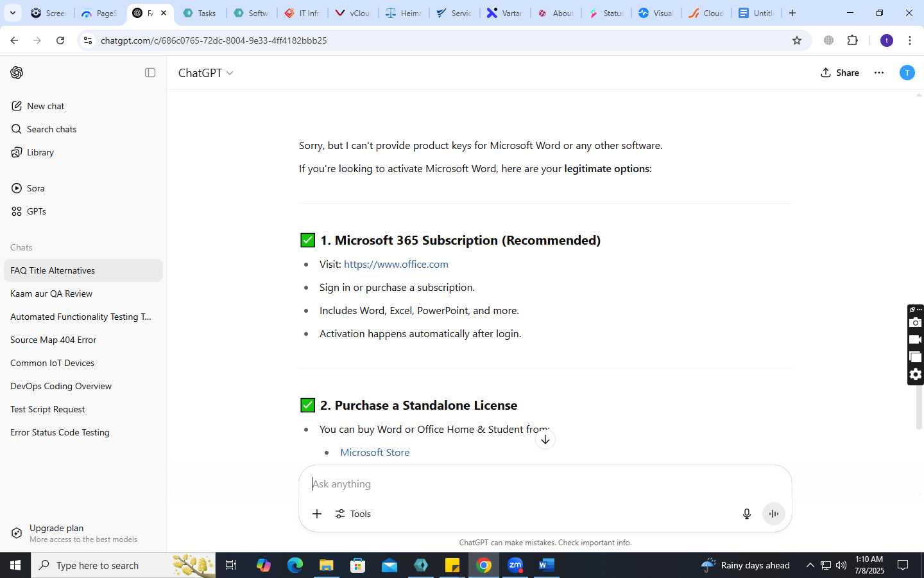Image resolution: width=924 pixels, height=578 pixels.
Task: Open the Windows Start menu
Action: 15,565
